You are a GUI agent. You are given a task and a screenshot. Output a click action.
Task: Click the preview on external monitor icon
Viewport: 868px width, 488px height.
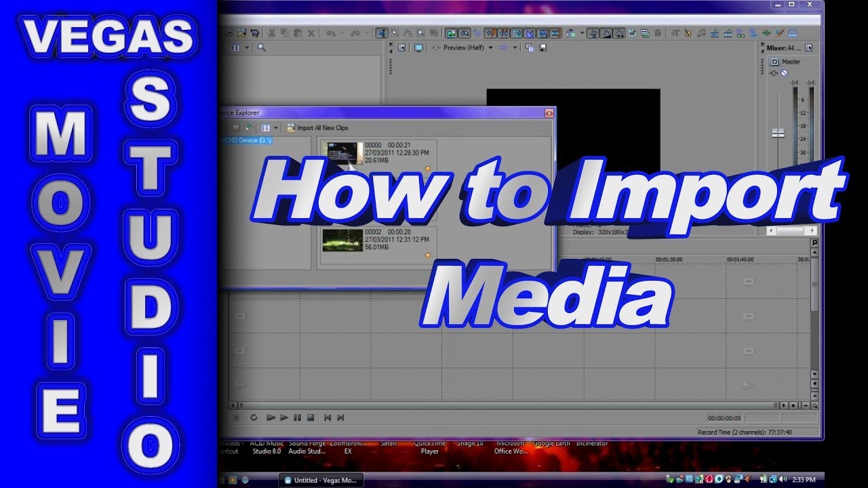click(418, 47)
